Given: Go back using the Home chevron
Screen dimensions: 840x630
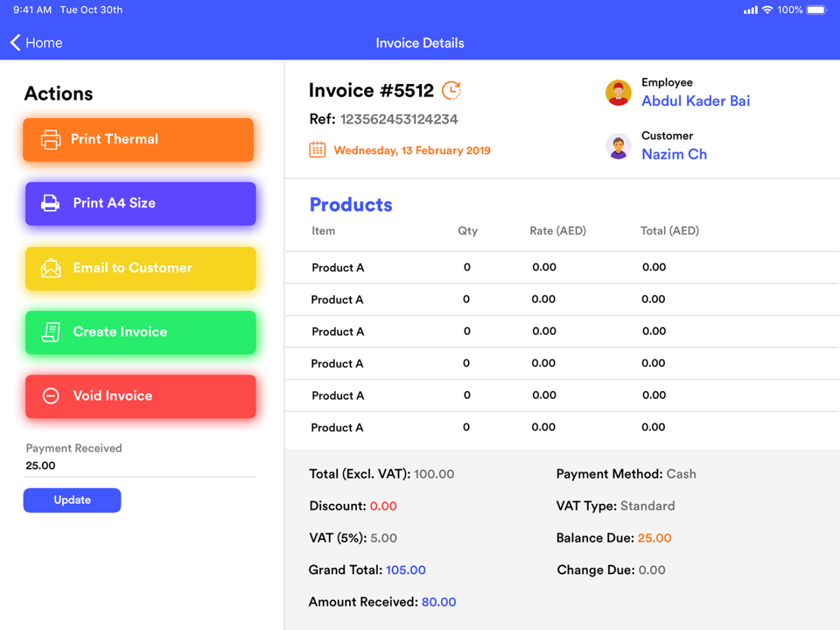Looking at the screenshot, I should click(x=16, y=43).
